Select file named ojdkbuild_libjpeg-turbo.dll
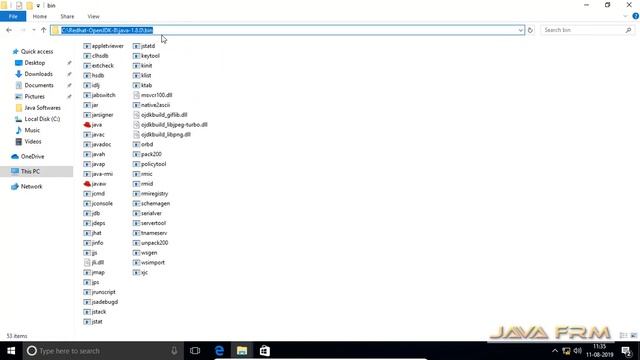640x360 pixels. 174,124
